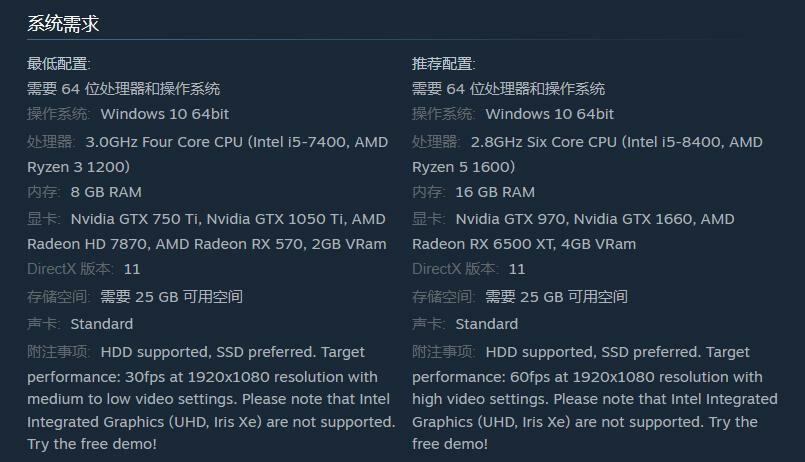Select the 推荐配置 column title
The height and width of the screenshot is (462, 805).
coord(443,64)
